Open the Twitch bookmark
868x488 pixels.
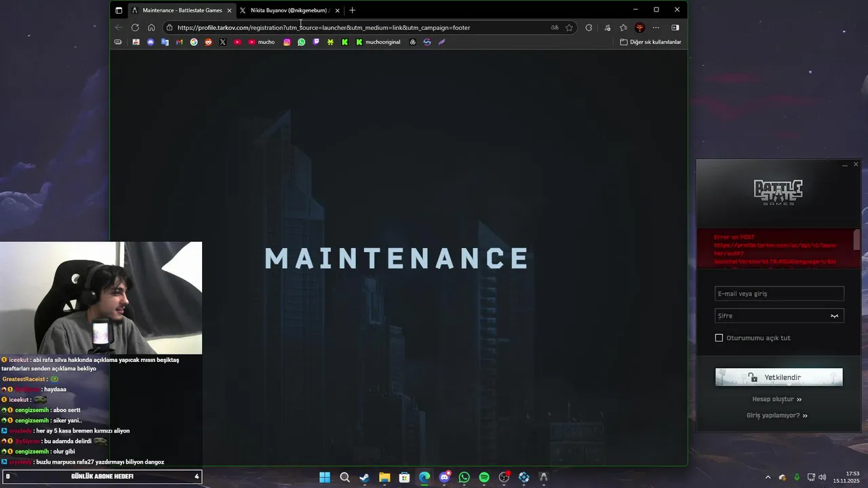[316, 42]
